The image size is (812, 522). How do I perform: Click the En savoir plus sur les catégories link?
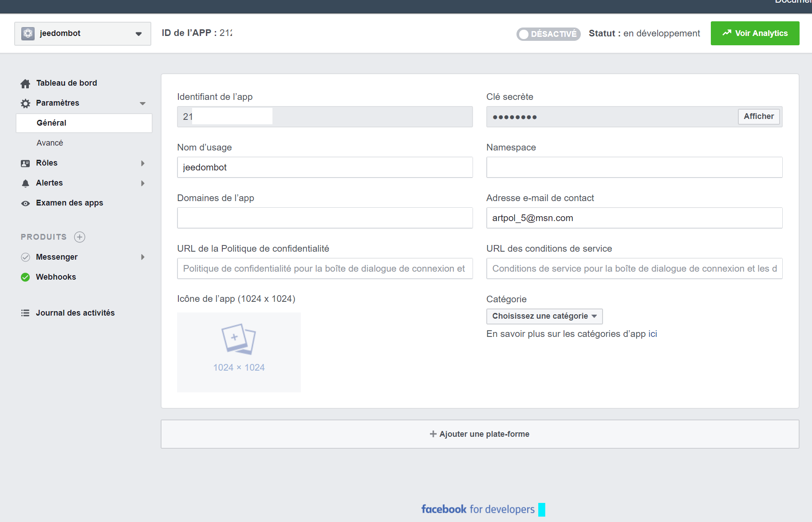coord(572,334)
